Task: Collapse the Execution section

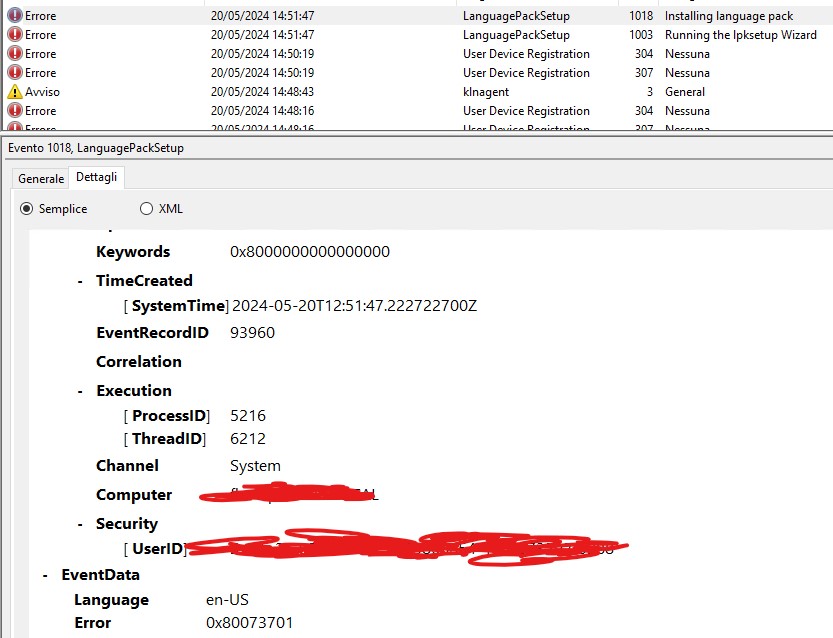Action: coord(82,390)
